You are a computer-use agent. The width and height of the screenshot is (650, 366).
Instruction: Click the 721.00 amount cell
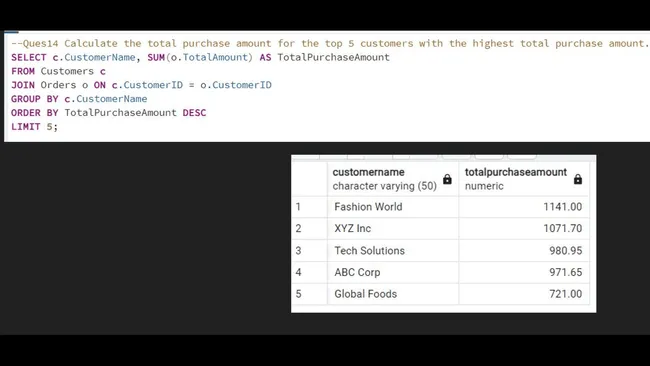524,294
